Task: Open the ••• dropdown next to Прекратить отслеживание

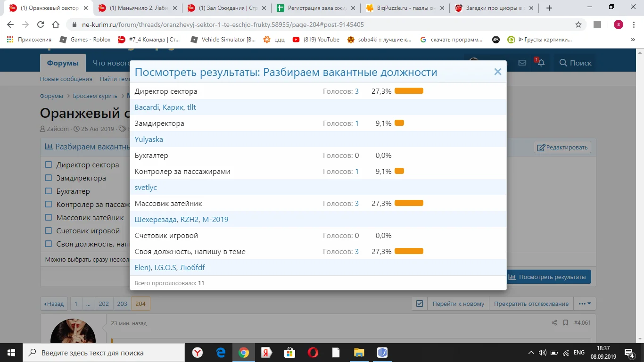Action: [x=584, y=304]
